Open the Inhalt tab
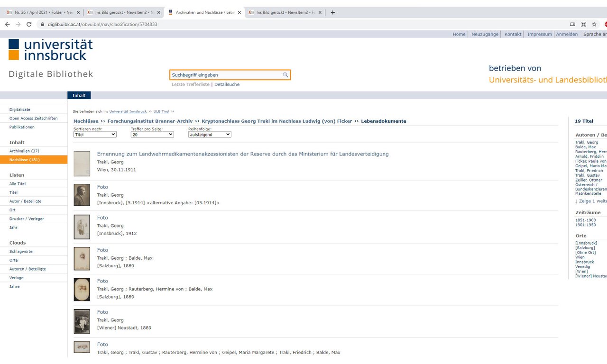607x364 pixels. [x=79, y=95]
